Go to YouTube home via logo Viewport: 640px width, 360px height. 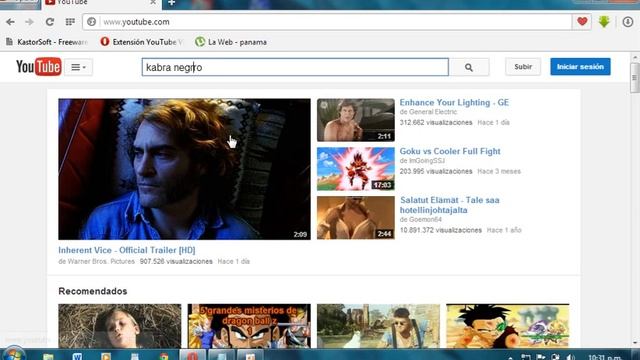[x=38, y=67]
